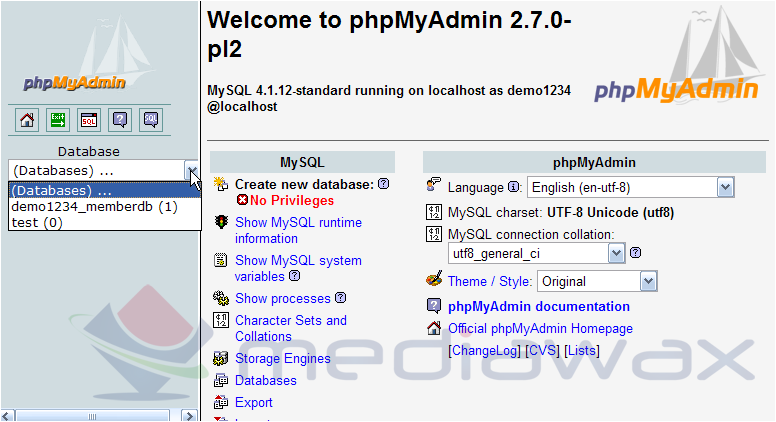Image resolution: width=776 pixels, height=422 pixels.
Task: Click the sidebar horizontal scrollbar right arrow
Action: point(189,416)
